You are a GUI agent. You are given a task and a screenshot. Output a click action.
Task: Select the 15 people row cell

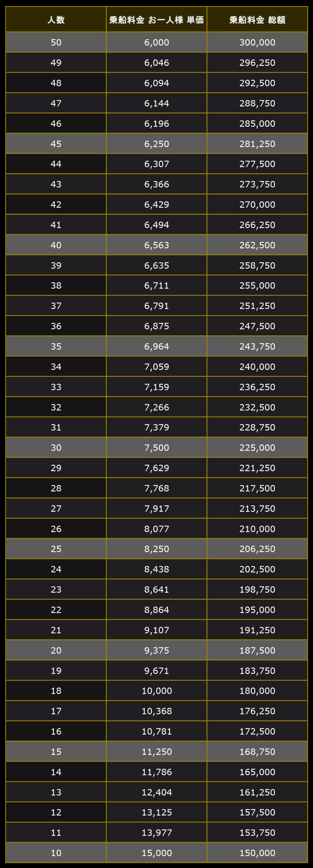56,751
